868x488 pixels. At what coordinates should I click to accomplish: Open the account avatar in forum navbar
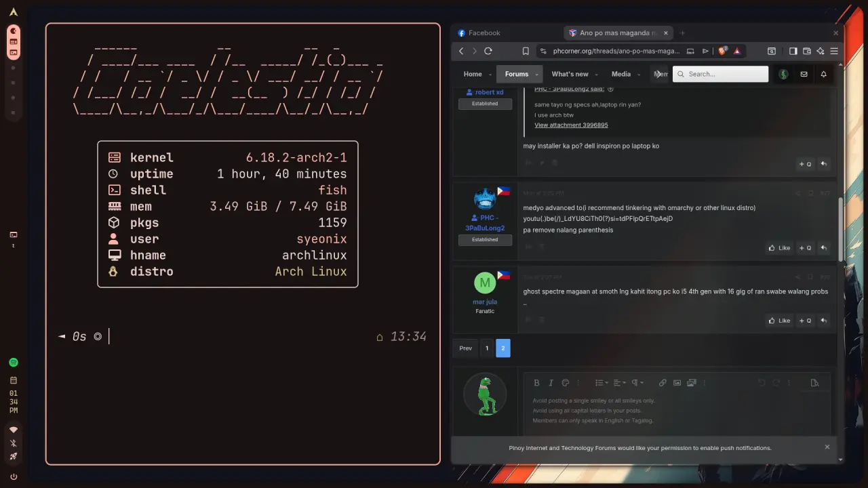pos(783,74)
